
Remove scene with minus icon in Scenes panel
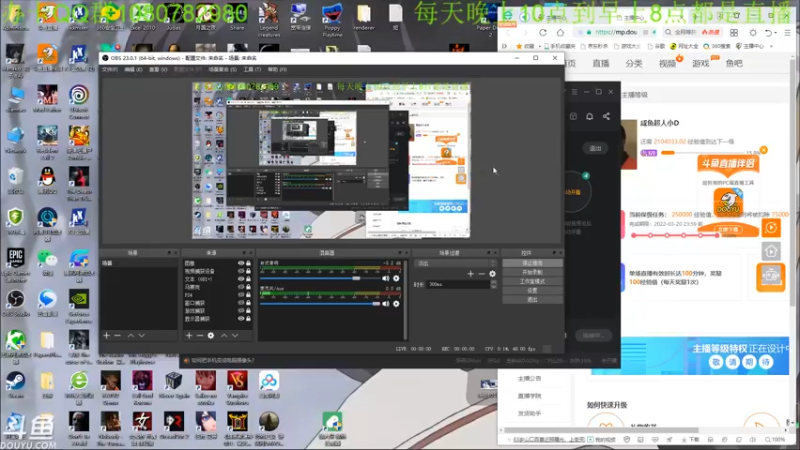[x=118, y=335]
